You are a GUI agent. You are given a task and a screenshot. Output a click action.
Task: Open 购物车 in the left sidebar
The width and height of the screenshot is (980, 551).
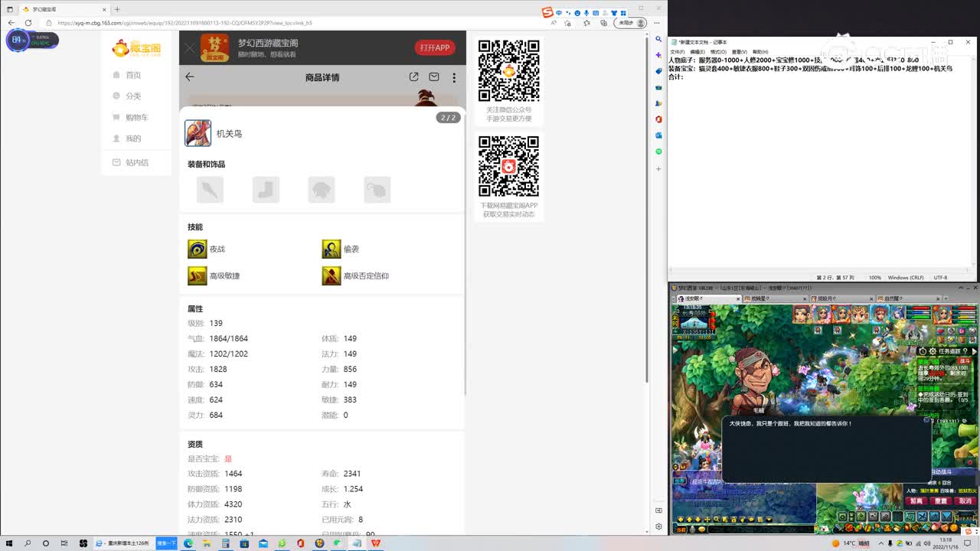click(136, 117)
